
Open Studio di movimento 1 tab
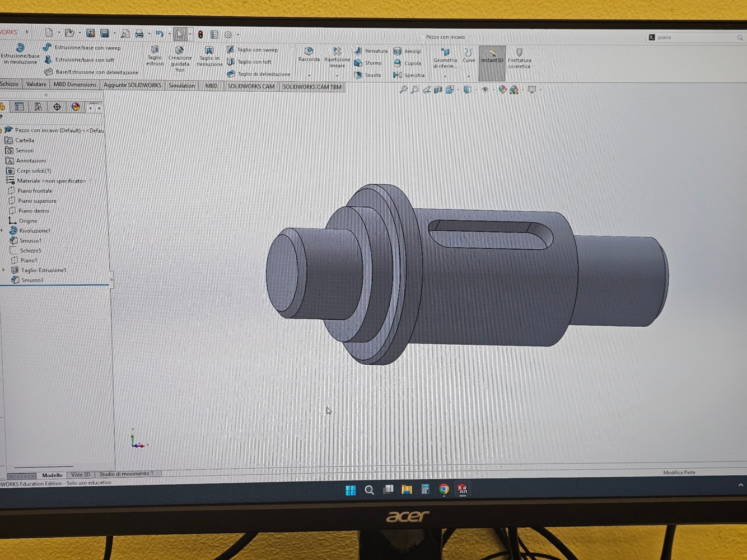pos(126,474)
